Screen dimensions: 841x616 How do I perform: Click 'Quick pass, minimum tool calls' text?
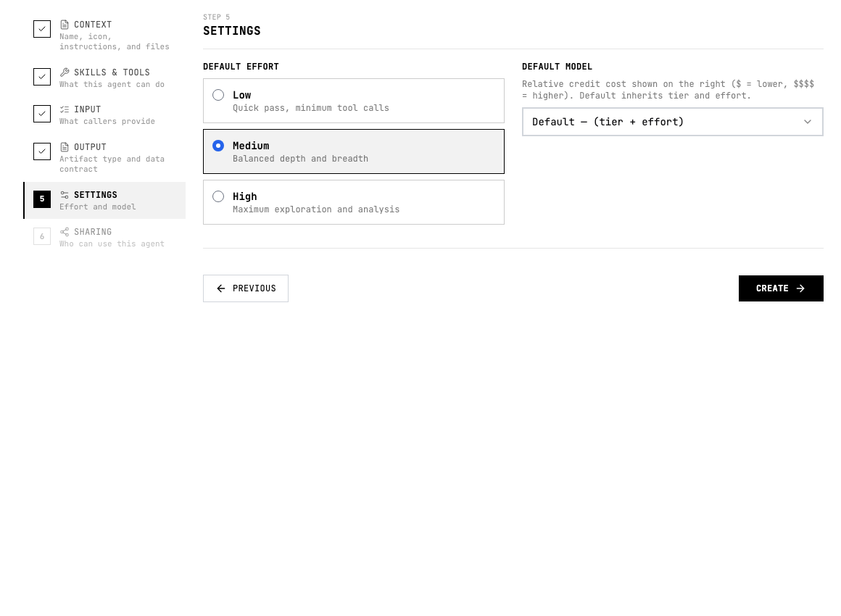pyautogui.click(x=311, y=108)
